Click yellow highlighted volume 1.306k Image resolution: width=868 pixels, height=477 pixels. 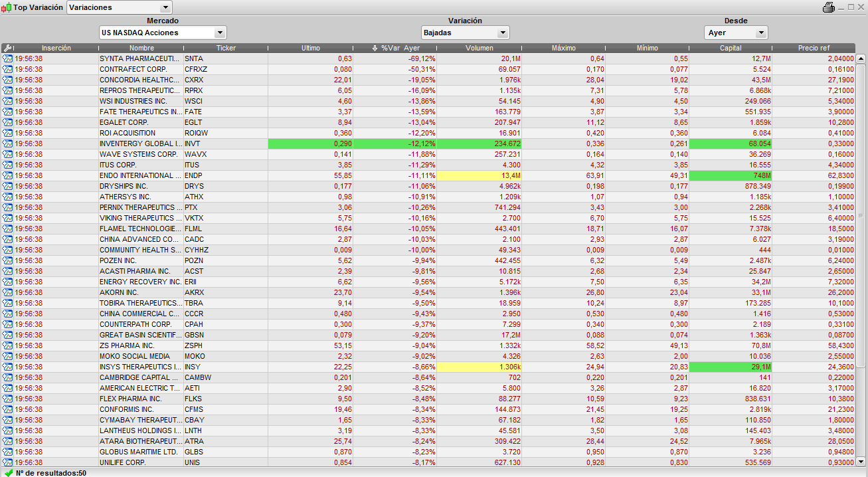tap(479, 367)
